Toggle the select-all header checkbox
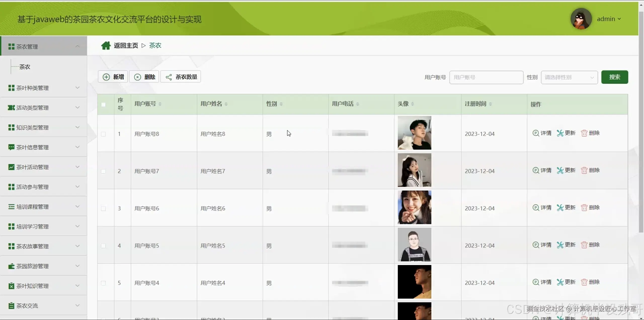Viewport: 644px width, 320px height. (x=103, y=104)
